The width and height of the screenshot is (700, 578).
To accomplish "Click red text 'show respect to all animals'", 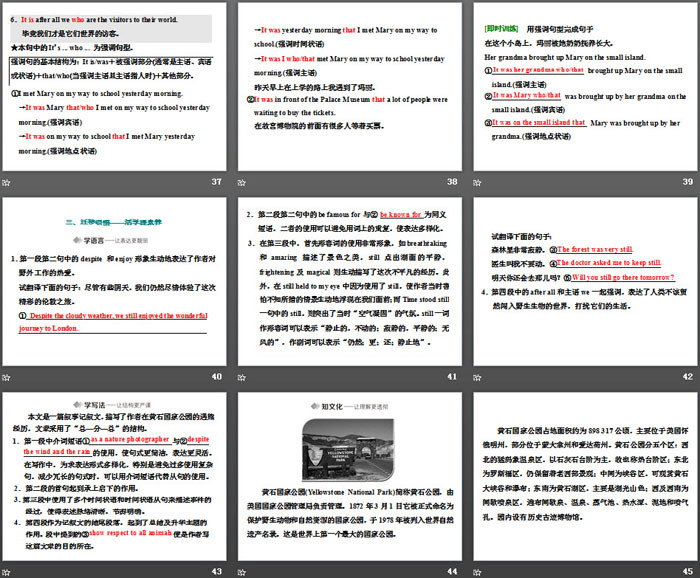I will 130,533.
